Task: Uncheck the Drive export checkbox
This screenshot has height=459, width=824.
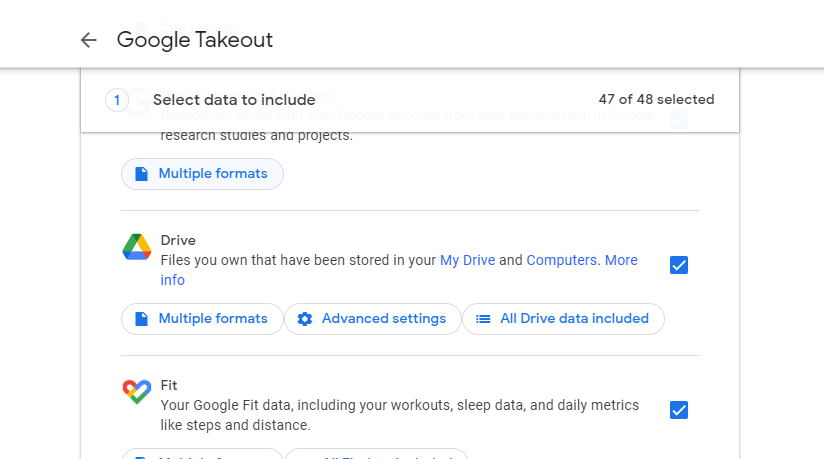Action: pyautogui.click(x=678, y=265)
